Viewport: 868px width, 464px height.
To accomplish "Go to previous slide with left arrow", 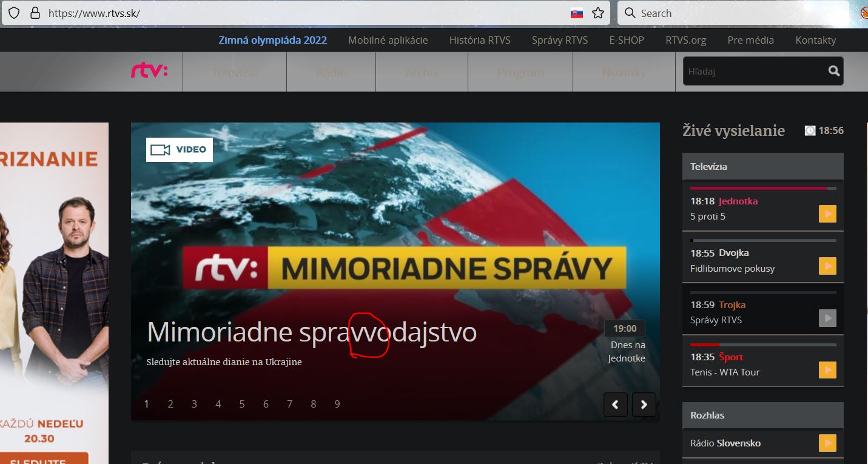I will (616, 405).
